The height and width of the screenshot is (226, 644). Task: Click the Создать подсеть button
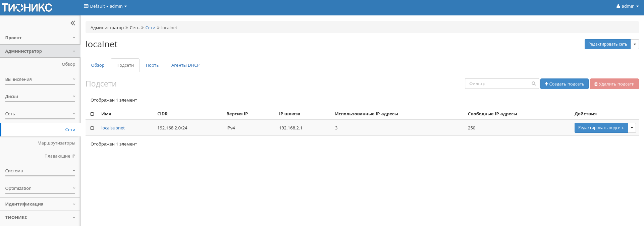point(564,84)
